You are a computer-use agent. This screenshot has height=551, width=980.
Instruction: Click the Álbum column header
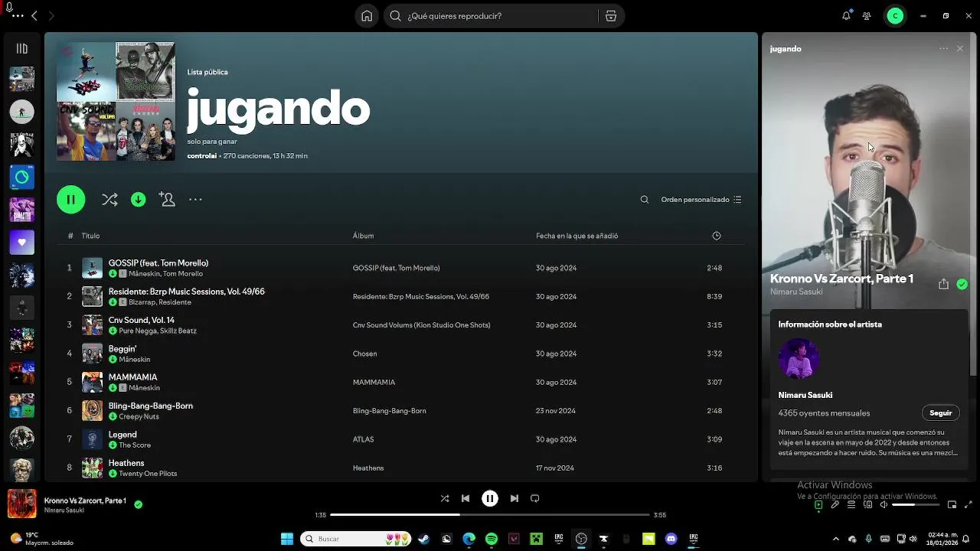click(363, 236)
